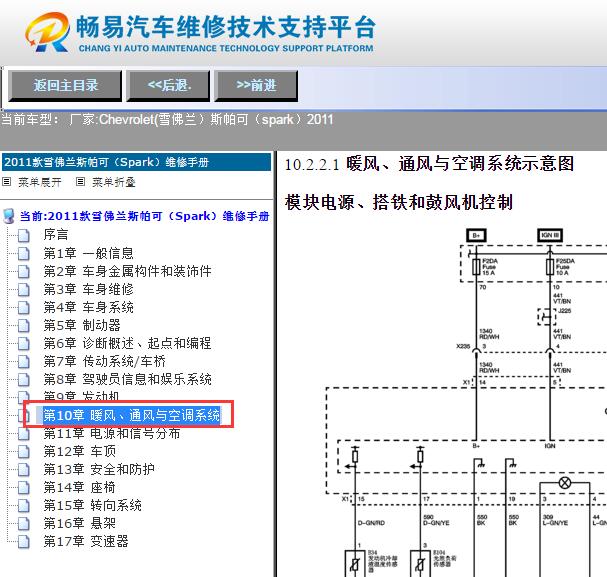Screen dimensions: 607x577
Task: Open 第2章 车身金属构件和装饰件
Action: (x=127, y=271)
